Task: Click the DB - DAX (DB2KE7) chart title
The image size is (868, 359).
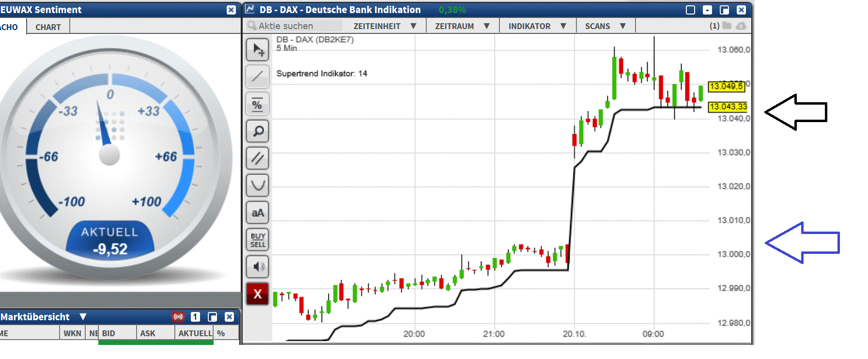Action: point(315,40)
